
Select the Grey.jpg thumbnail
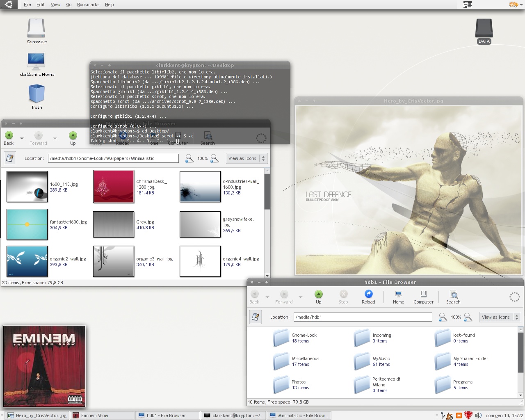coord(114,224)
